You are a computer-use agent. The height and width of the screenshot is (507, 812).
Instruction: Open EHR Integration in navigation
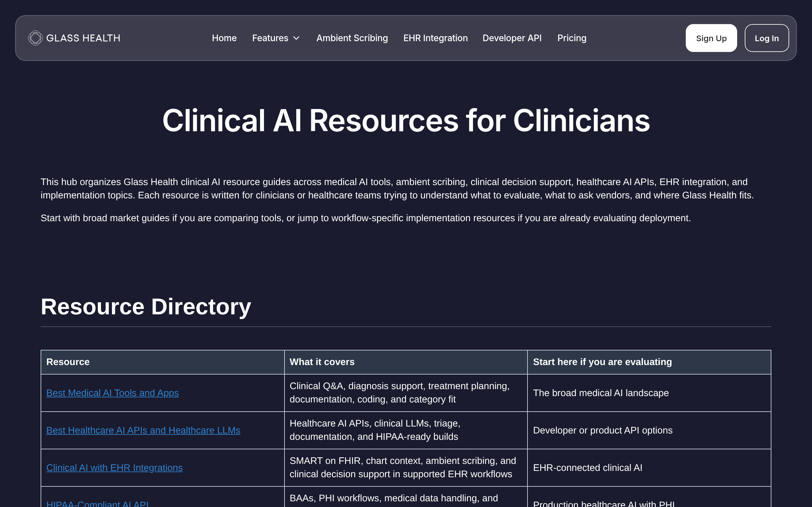click(x=435, y=38)
